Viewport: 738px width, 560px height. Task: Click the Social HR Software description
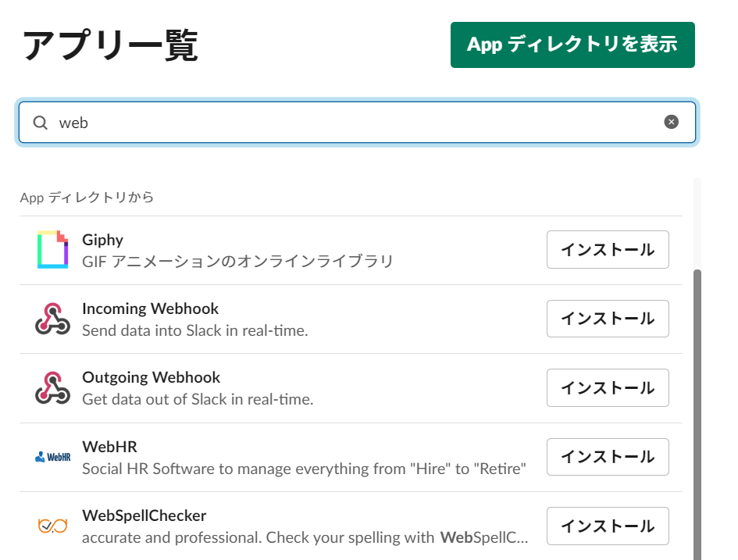pos(304,469)
